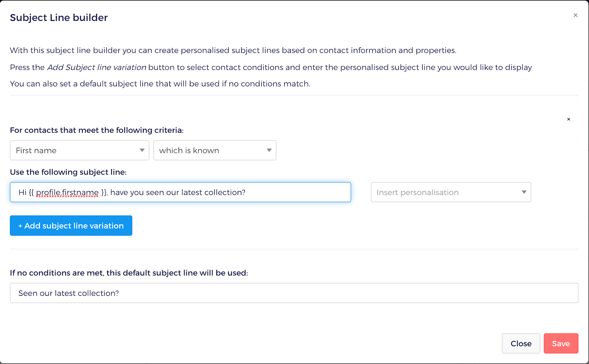Viewport: 589px width, 364px height.
Task: Edit the default 'Seen our latest collection?' field
Action: (294, 293)
